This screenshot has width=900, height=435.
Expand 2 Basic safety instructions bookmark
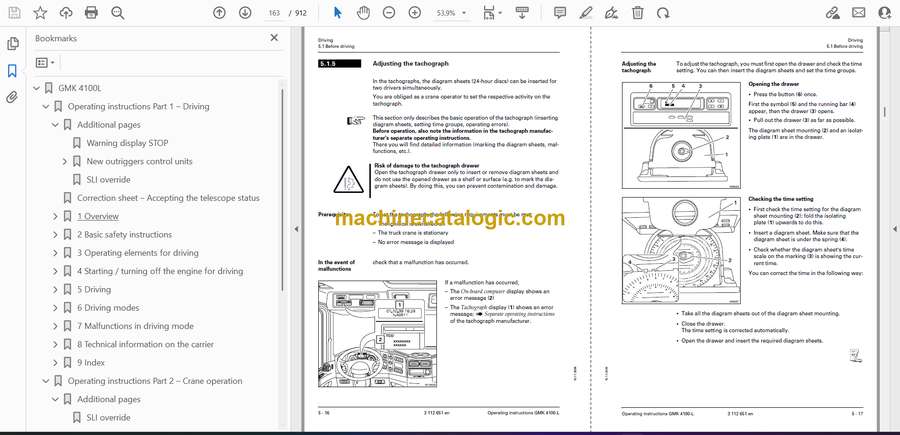[55, 235]
